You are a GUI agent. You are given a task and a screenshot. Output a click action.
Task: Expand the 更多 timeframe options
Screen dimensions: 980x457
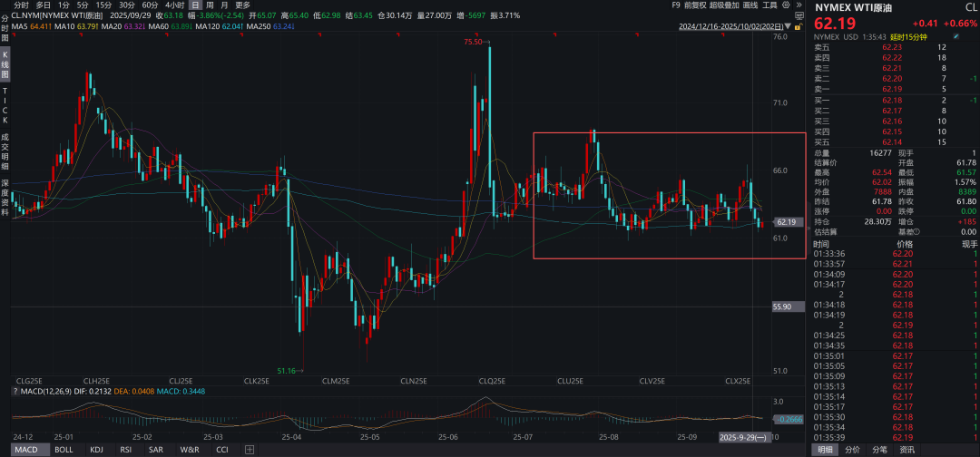pyautogui.click(x=242, y=5)
